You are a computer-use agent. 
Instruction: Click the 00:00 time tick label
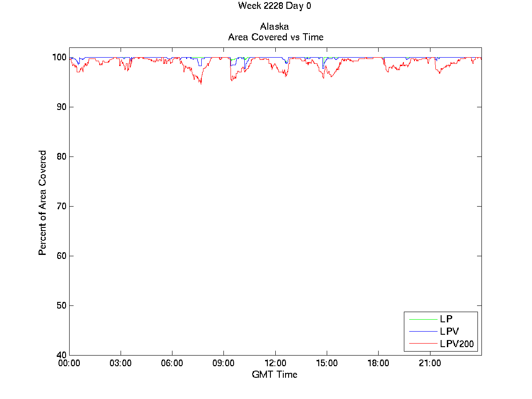[69, 364]
